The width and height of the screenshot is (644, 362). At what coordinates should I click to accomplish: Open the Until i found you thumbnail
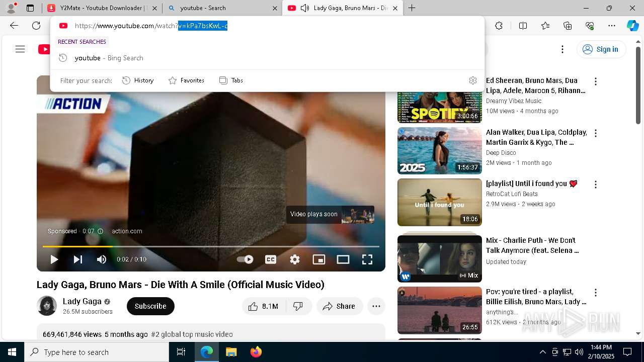[x=440, y=203]
